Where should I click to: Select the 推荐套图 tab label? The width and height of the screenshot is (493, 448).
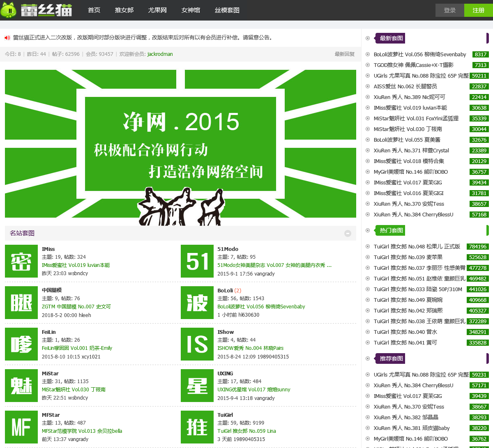391,358
